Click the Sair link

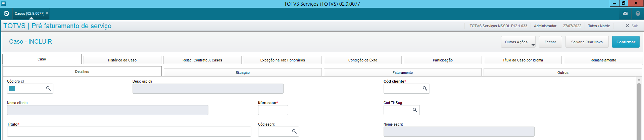click(x=635, y=26)
